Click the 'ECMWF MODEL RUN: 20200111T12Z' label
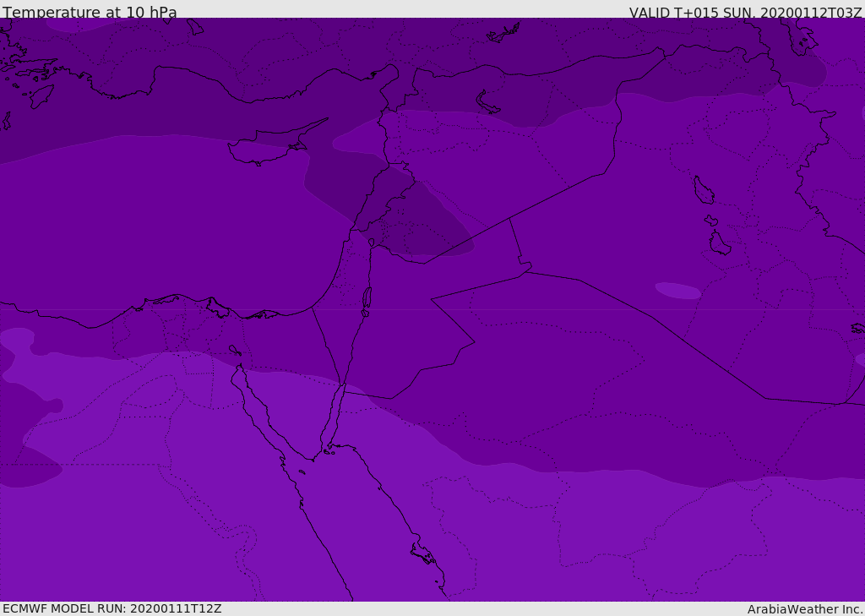865x616 pixels. [112, 608]
